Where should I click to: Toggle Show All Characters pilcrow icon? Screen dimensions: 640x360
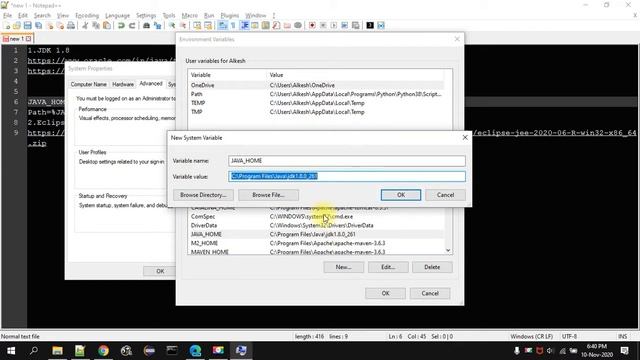[233, 25]
